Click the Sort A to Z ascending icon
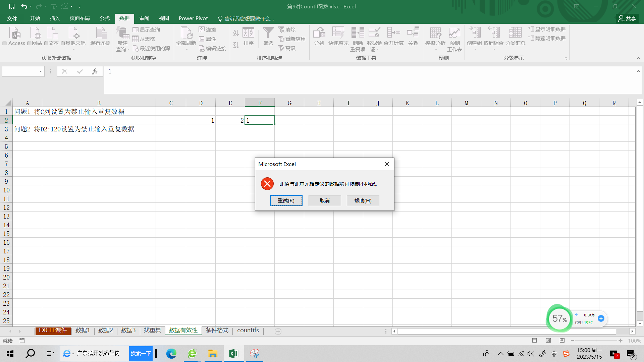The width and height of the screenshot is (644, 362). point(236,33)
